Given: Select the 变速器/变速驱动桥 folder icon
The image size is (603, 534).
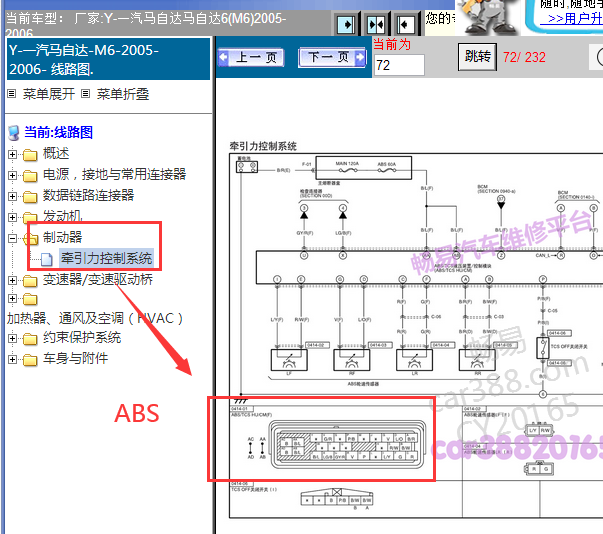Looking at the screenshot, I should pyautogui.click(x=30, y=281).
